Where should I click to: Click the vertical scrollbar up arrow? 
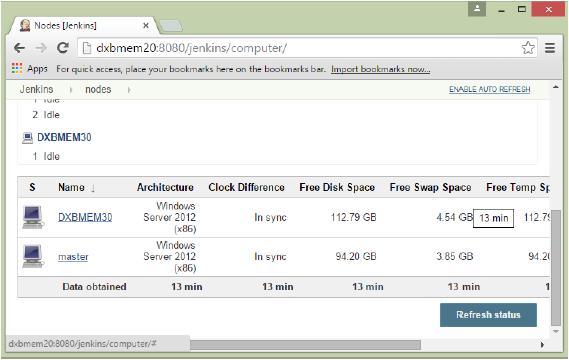tap(556, 87)
